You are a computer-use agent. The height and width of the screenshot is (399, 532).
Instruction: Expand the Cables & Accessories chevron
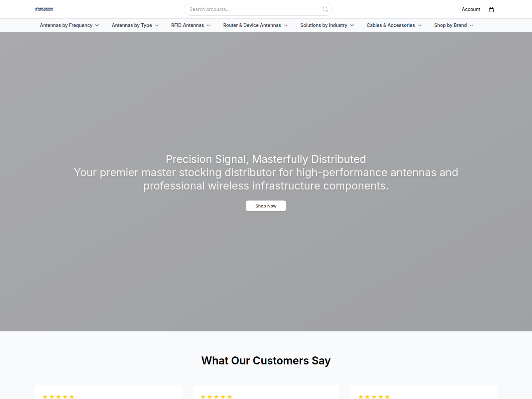tap(420, 25)
